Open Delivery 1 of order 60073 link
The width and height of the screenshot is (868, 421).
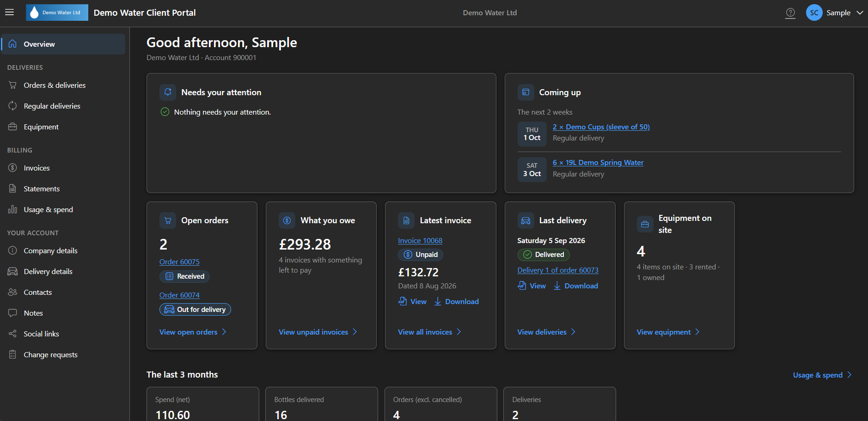click(x=558, y=270)
